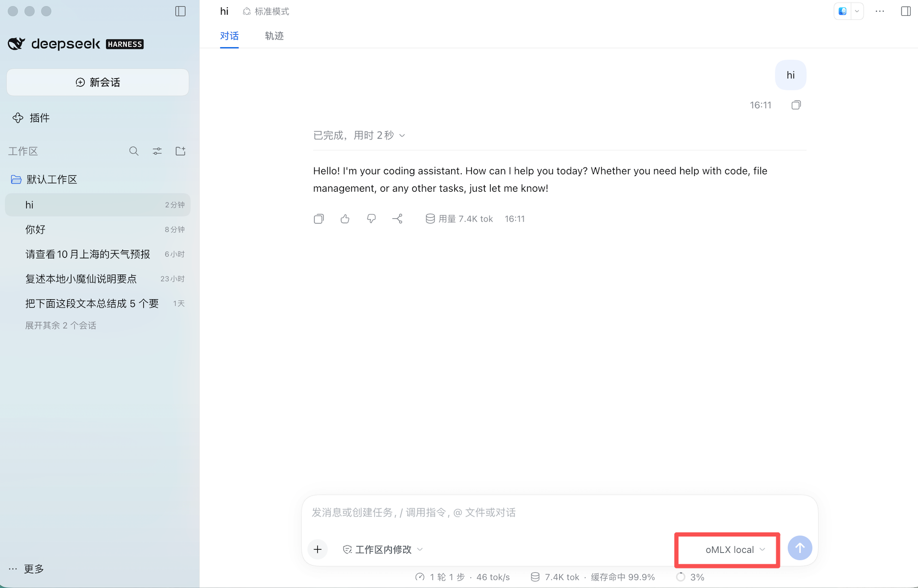Click the 1 轮 1 步 · 46 tok/s stat
Viewport: 918px width, 588px height.
462,577
